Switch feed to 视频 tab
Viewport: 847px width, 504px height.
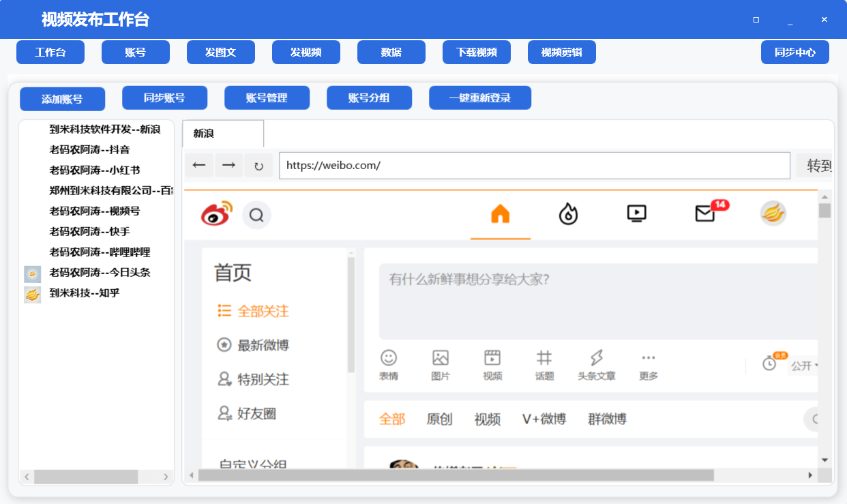click(488, 419)
